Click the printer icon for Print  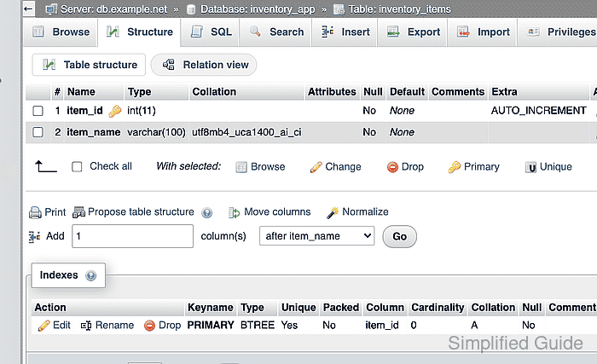tap(36, 212)
